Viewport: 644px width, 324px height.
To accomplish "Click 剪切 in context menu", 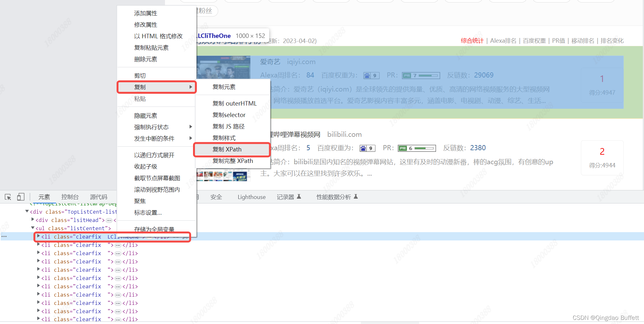I will click(x=157, y=76).
